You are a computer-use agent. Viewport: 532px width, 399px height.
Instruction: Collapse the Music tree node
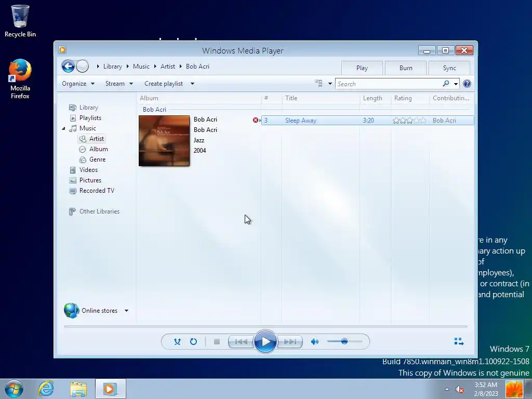click(x=63, y=128)
